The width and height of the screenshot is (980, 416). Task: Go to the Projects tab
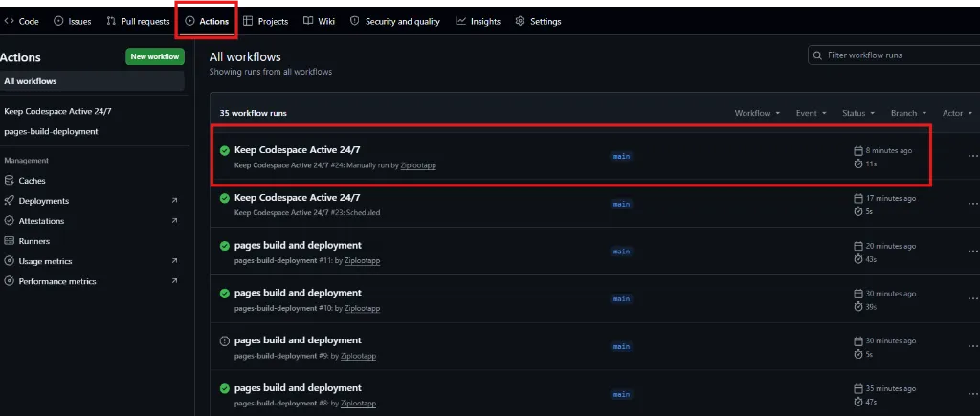266,21
